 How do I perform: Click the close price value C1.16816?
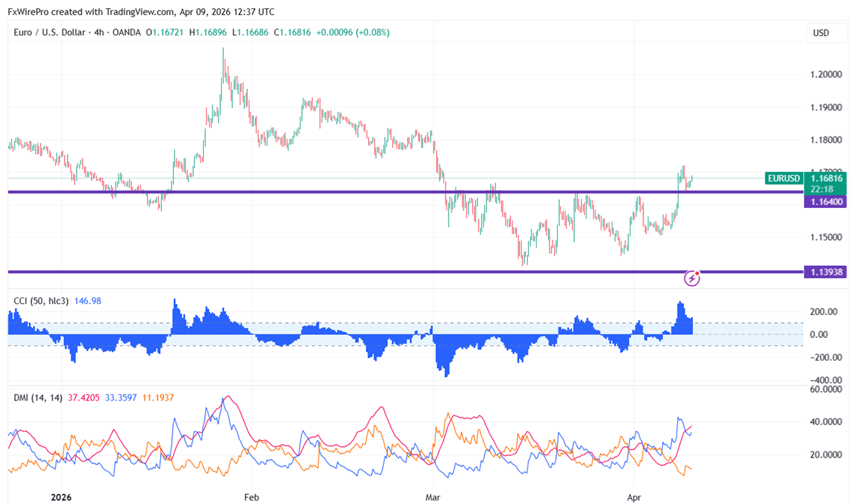(x=292, y=32)
